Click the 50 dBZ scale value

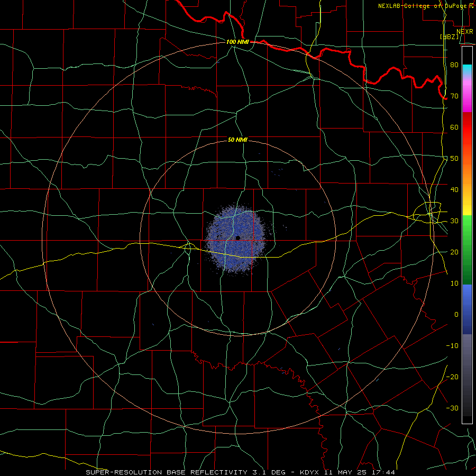(454, 159)
